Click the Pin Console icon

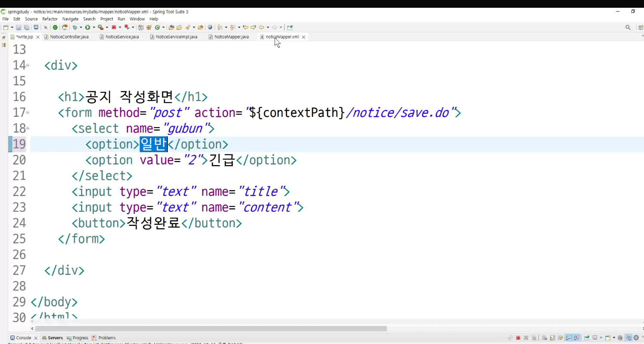pos(587,338)
